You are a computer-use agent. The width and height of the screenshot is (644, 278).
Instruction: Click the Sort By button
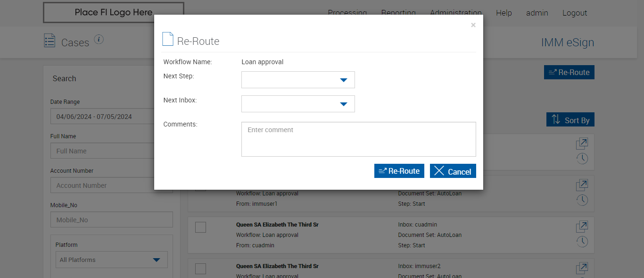(x=570, y=120)
